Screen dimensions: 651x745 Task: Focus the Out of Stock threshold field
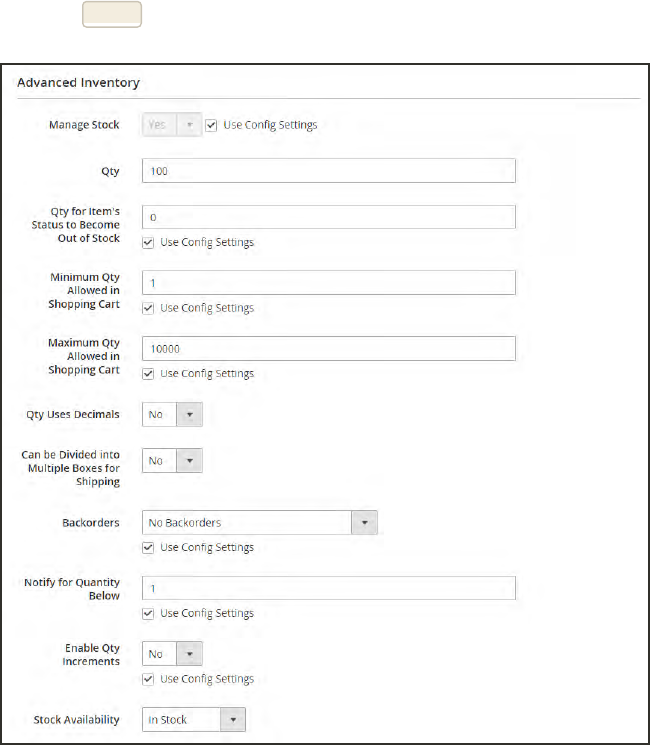click(x=329, y=217)
